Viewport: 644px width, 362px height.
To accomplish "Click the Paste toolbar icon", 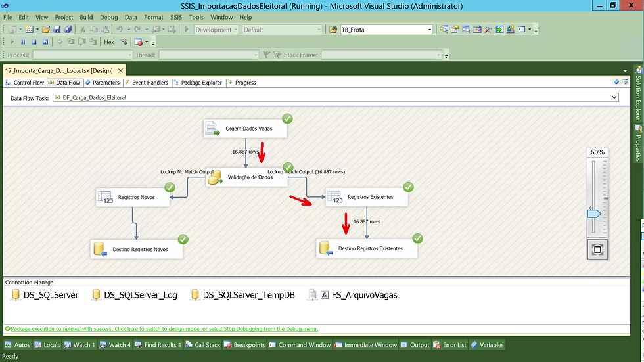I will click(x=105, y=30).
